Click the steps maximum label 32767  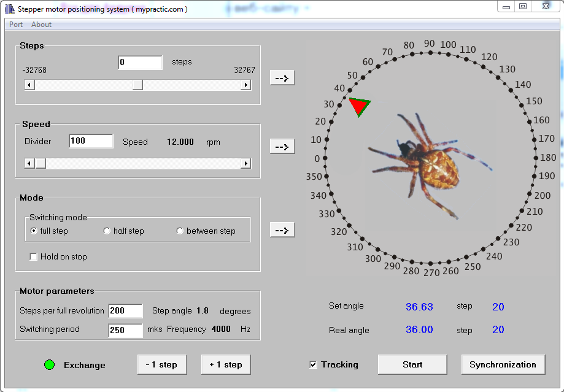[x=245, y=70]
